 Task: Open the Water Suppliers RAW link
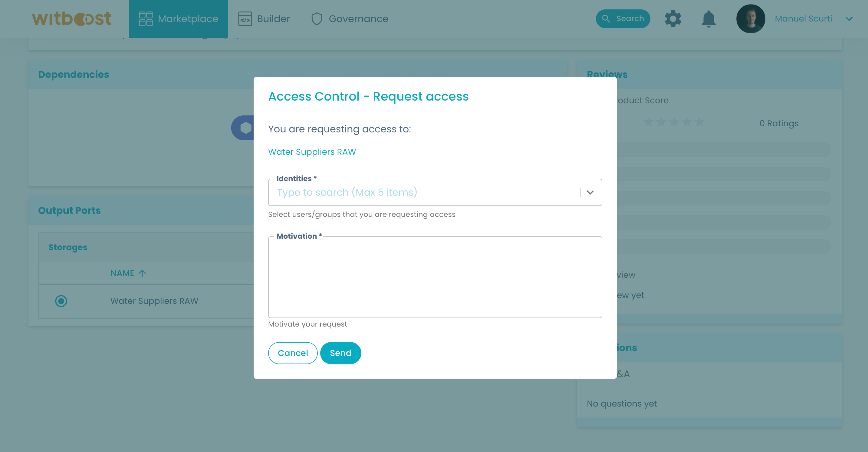[x=312, y=152]
